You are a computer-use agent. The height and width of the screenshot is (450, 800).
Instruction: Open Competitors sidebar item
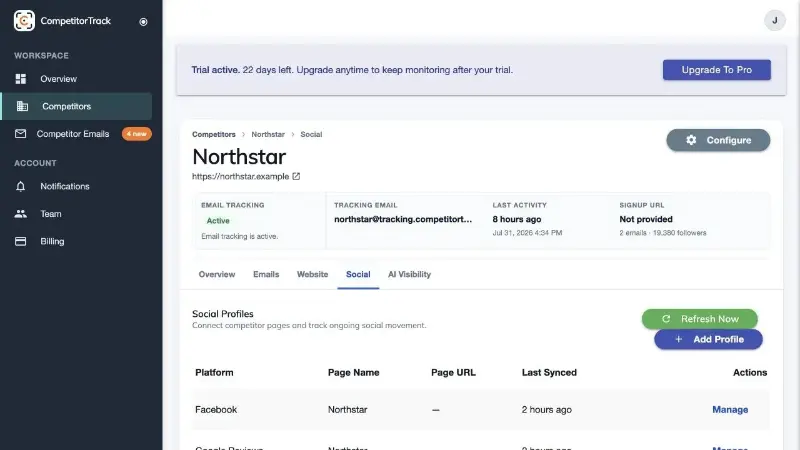tap(77, 106)
